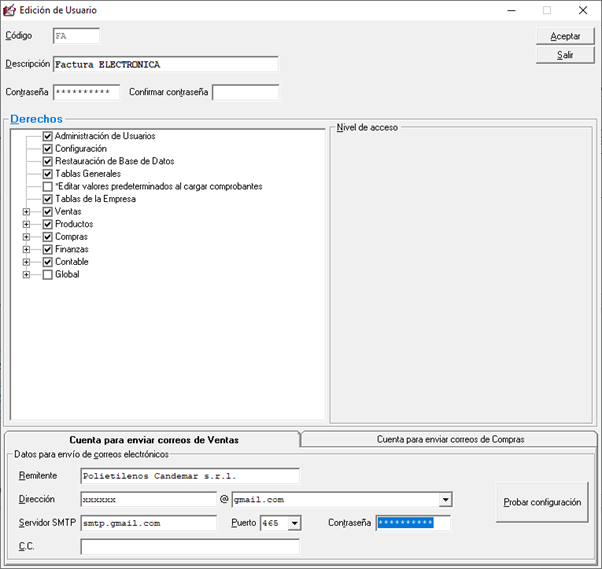Expand the Contable tree node

tap(27, 262)
